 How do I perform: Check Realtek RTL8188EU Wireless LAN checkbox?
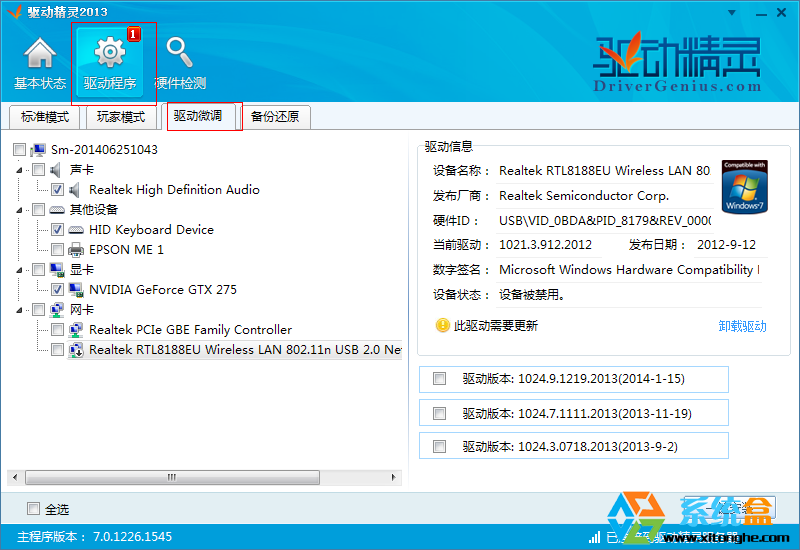[57, 349]
